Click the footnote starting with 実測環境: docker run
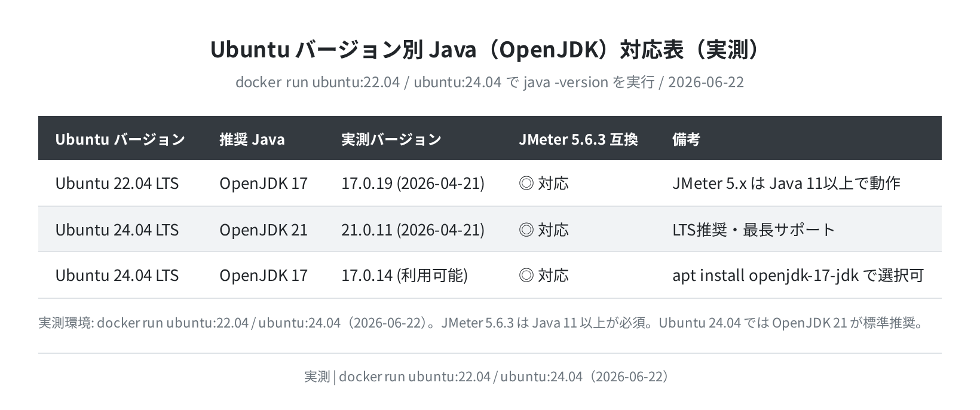Screen dimensions: 980x410 (x=482, y=323)
